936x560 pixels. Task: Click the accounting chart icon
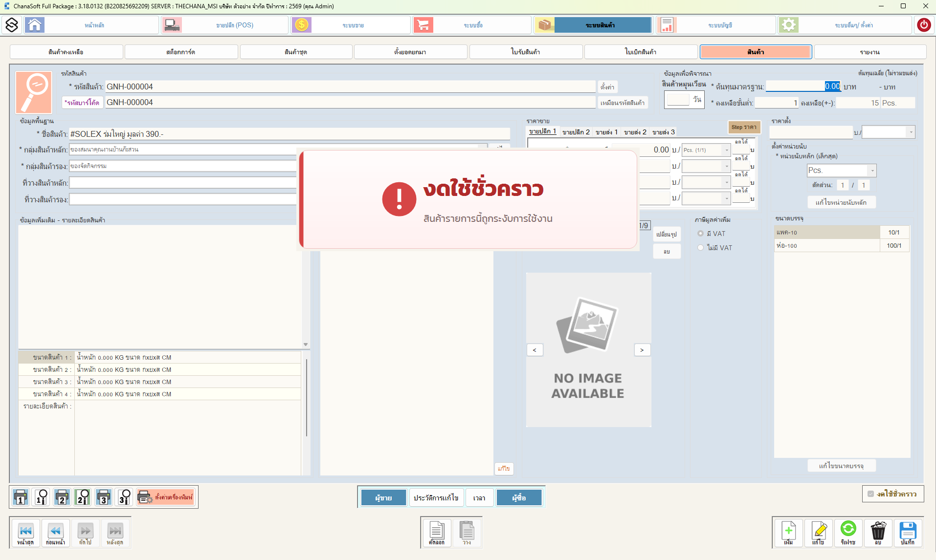[667, 25]
